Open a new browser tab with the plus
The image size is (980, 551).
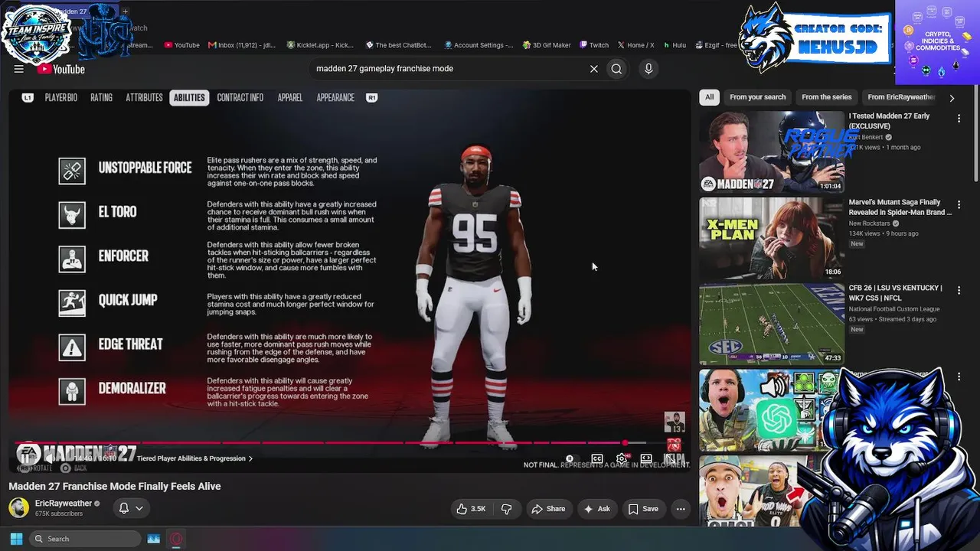pyautogui.click(x=125, y=11)
